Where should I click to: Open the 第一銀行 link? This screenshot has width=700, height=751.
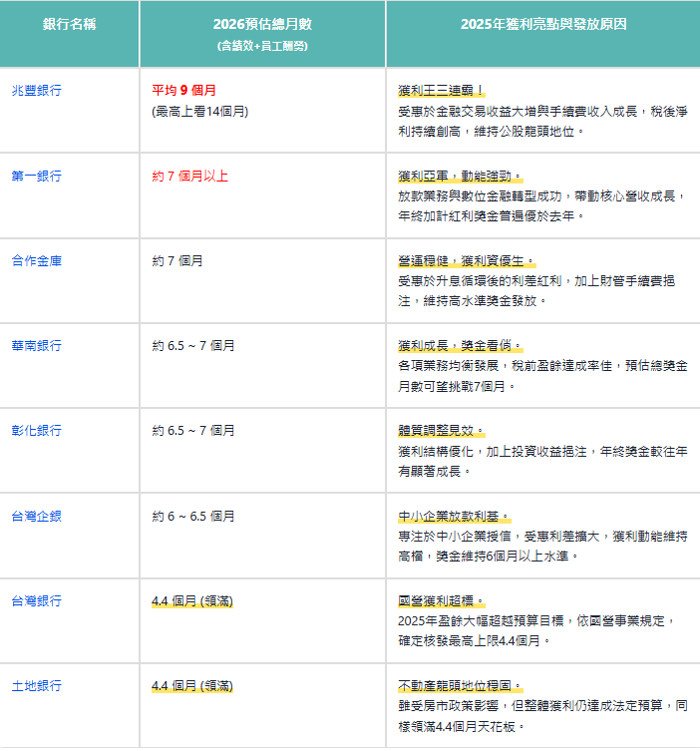pos(37,176)
